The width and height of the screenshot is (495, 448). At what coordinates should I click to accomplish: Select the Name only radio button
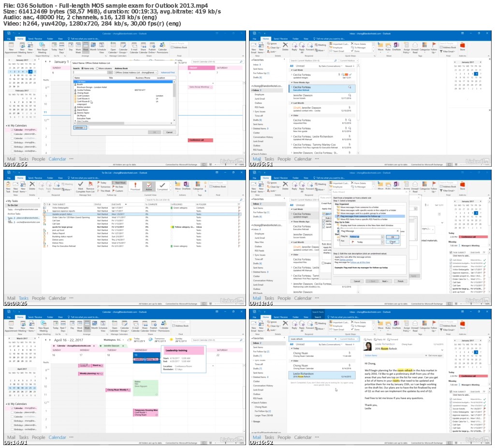tap(82, 68)
